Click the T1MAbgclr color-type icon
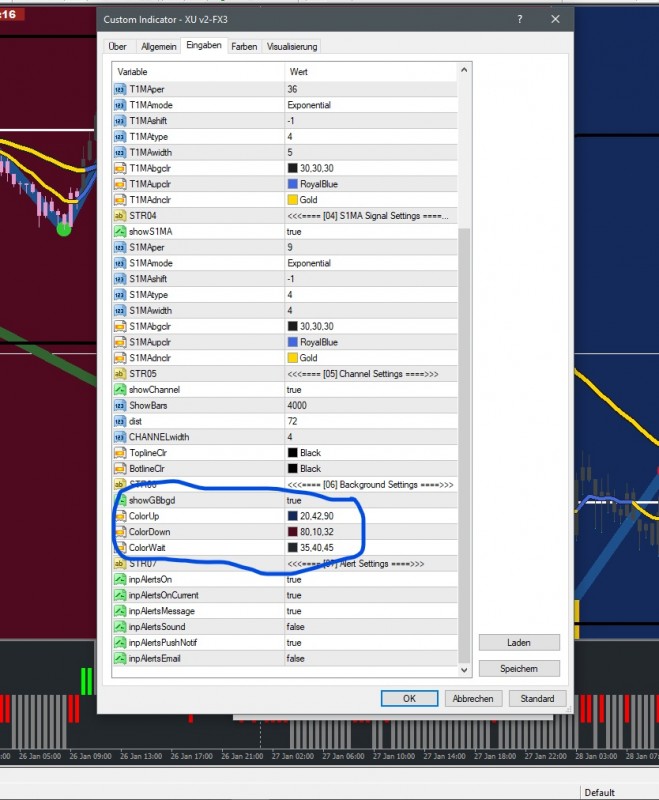 point(120,168)
